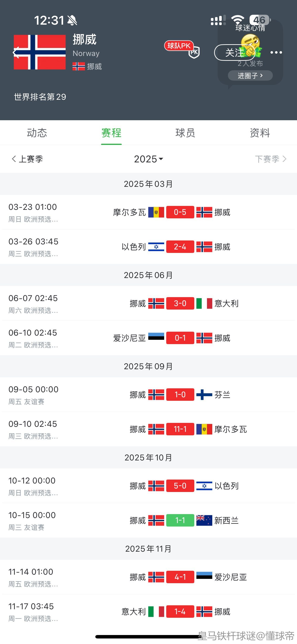Viewport: 297px width, 644px height.
Task: Tap Italy flag in 3-0 match
Action: [x=204, y=304]
